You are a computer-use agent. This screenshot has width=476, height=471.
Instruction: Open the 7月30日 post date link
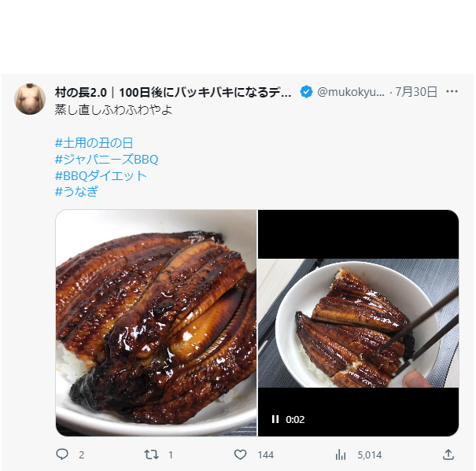pos(416,92)
